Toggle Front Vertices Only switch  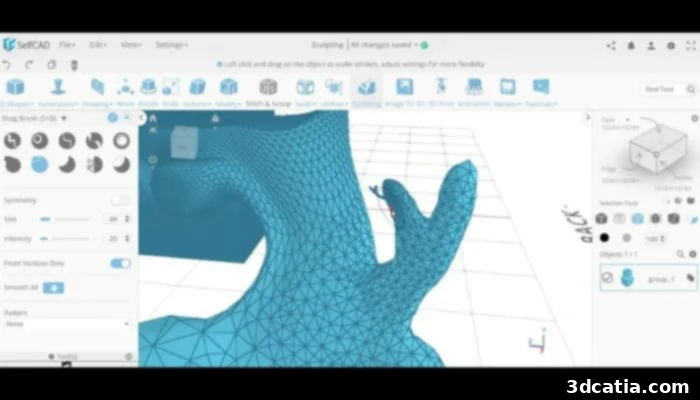(x=121, y=263)
